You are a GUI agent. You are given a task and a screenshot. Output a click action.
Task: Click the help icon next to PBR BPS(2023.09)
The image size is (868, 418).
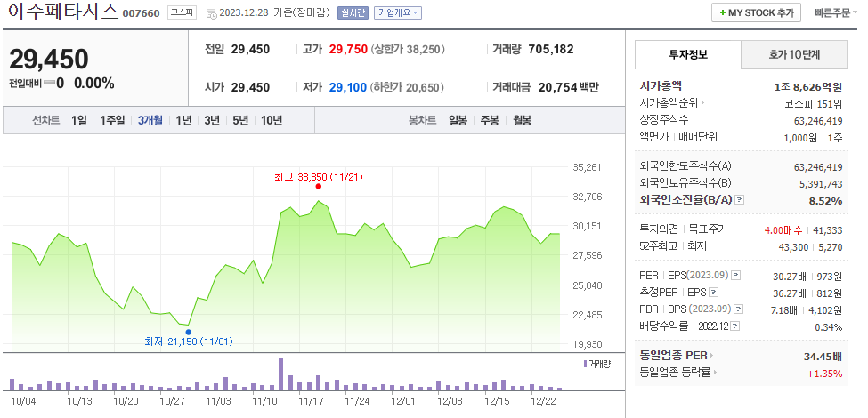[x=738, y=309]
